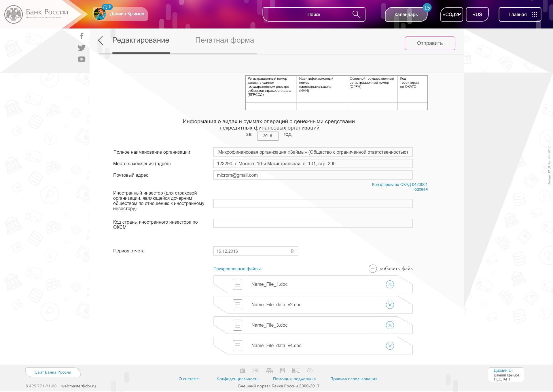This screenshot has height=392, width=553.
Task: Click the Прикрепленные файлы link
Action: 237,269
